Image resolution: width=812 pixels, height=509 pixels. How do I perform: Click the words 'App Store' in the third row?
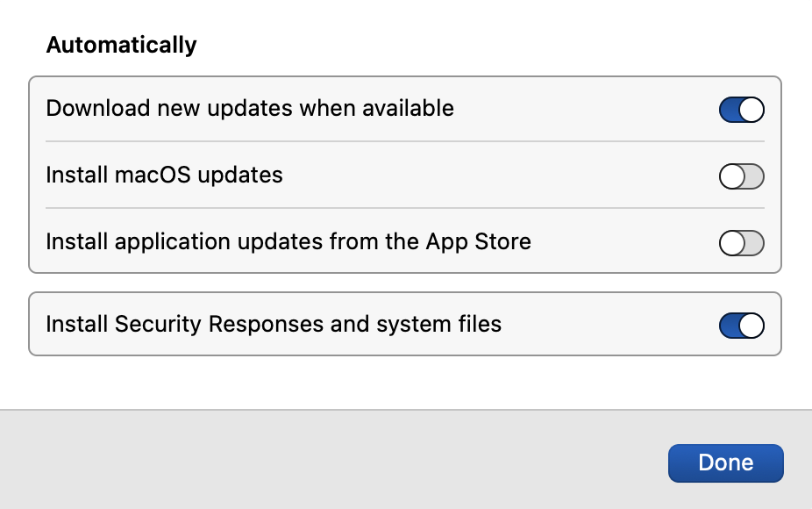pos(479,241)
